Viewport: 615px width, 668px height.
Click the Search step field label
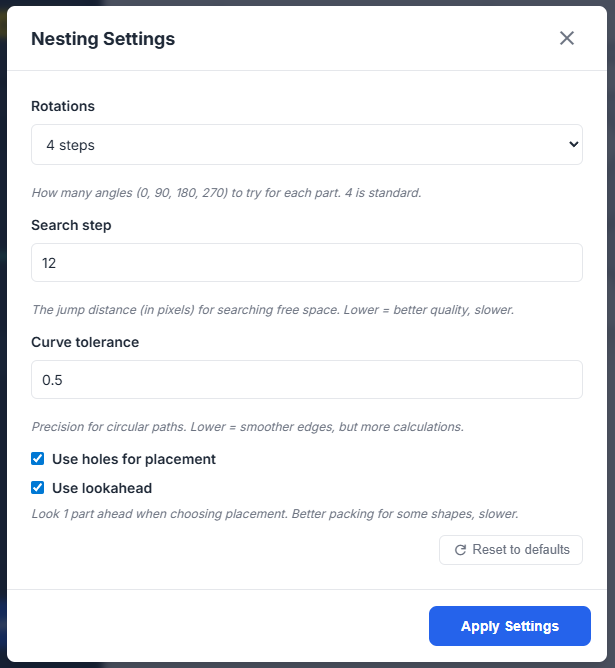point(71,225)
